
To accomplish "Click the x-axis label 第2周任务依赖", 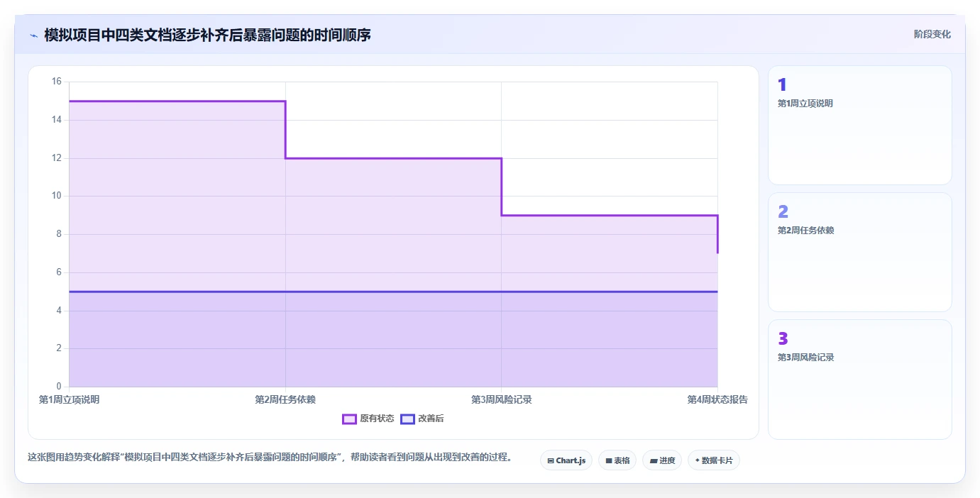I will [x=285, y=399].
